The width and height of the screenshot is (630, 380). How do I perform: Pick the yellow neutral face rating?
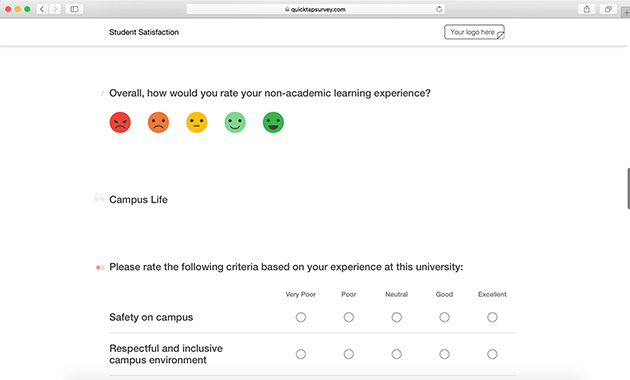[196, 122]
